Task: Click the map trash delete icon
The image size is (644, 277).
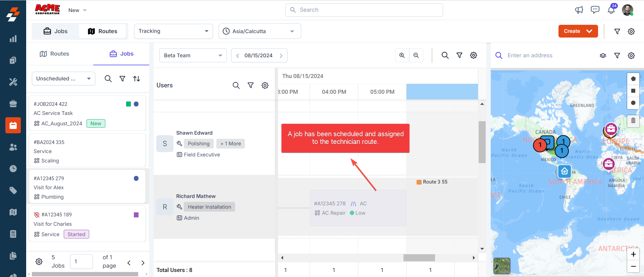Action: pos(633,121)
